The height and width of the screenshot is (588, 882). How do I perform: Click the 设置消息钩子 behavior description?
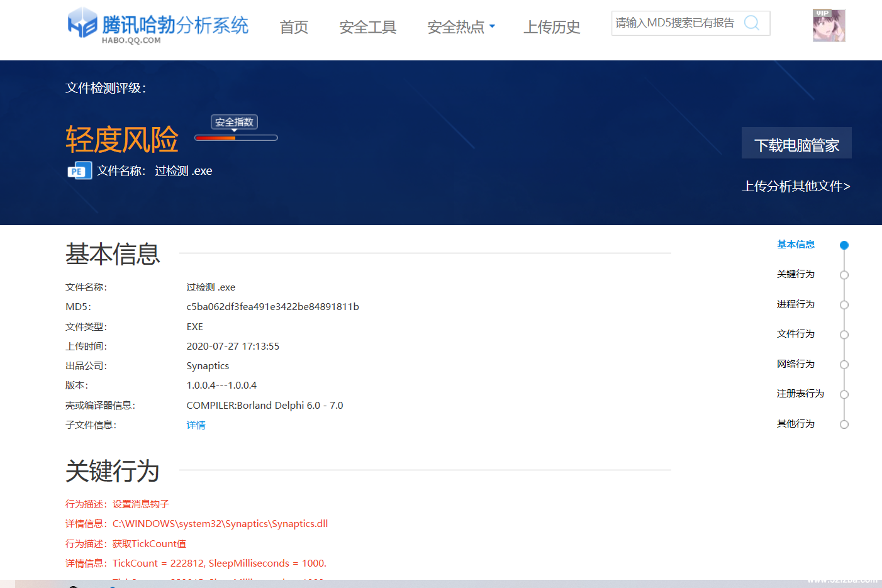141,504
